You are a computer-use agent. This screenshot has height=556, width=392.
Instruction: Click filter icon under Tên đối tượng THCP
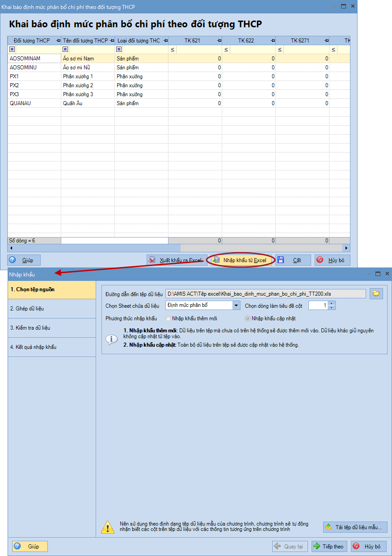(65, 49)
